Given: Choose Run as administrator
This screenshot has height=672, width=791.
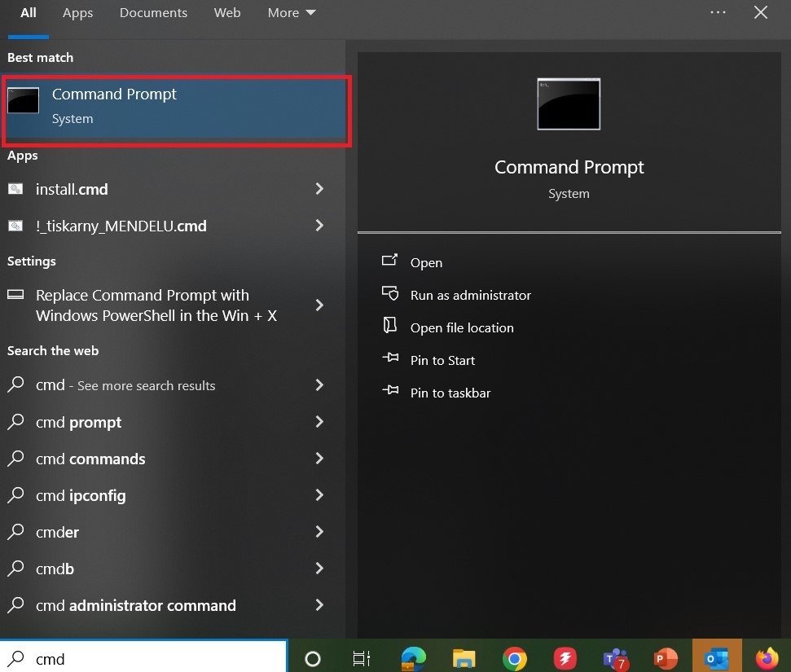Looking at the screenshot, I should tap(470, 295).
